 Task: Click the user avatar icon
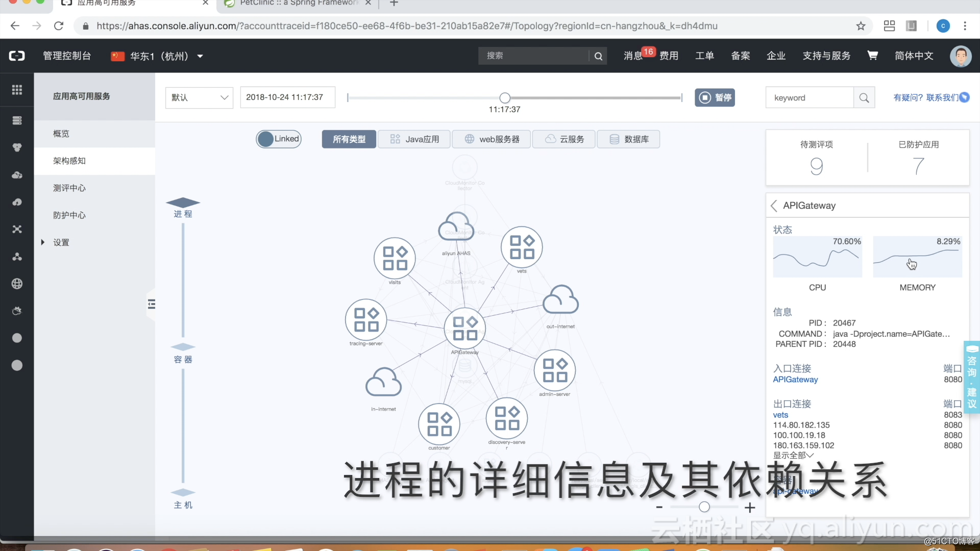[961, 56]
